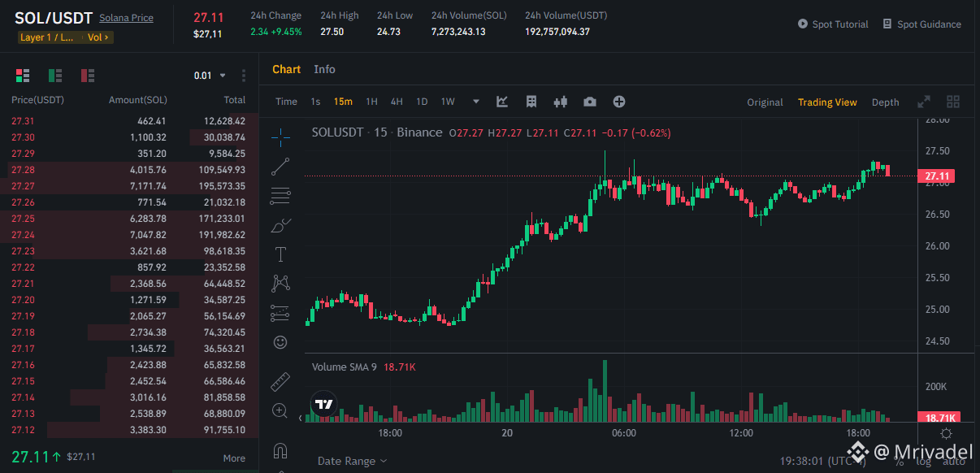Select the 4H interval
The image size is (980, 473).
[x=397, y=102]
